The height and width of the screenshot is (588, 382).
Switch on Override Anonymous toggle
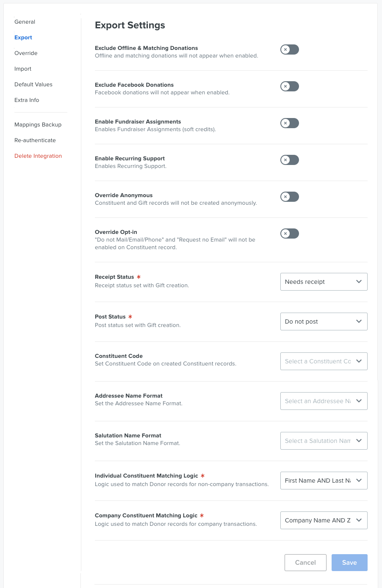tap(290, 197)
